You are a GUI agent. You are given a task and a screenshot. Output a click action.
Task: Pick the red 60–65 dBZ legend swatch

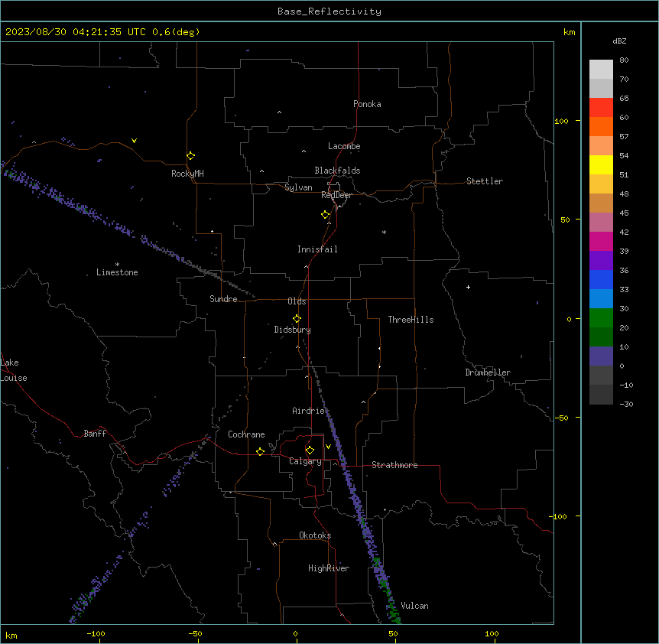coord(601,107)
